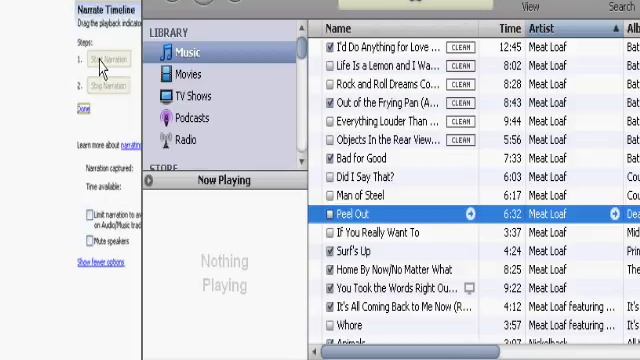Image resolution: width=640 pixels, height=360 pixels.
Task: Click the horizontal scroll left arrow
Action: 314,351
